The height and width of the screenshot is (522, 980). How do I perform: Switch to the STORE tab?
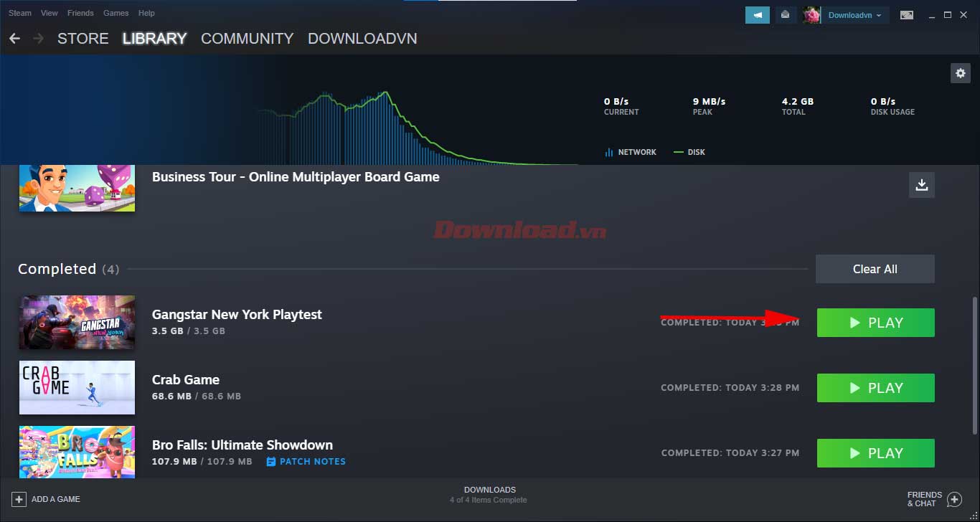tap(83, 39)
